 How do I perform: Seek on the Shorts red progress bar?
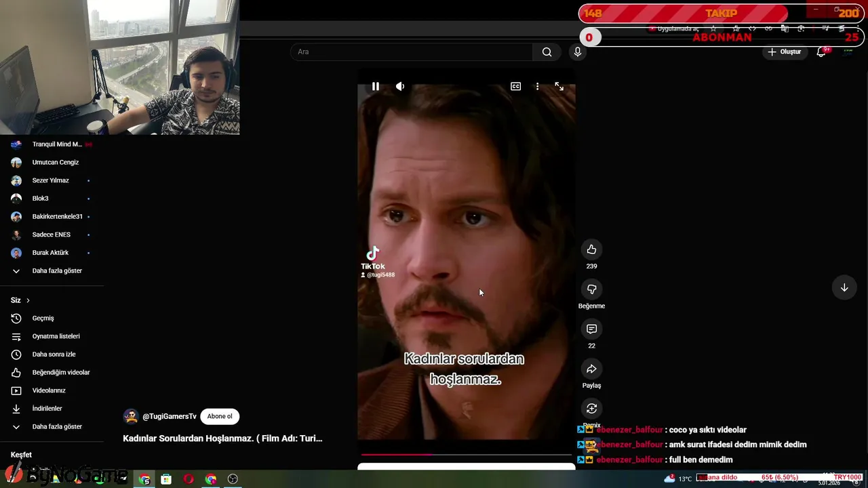point(466,455)
